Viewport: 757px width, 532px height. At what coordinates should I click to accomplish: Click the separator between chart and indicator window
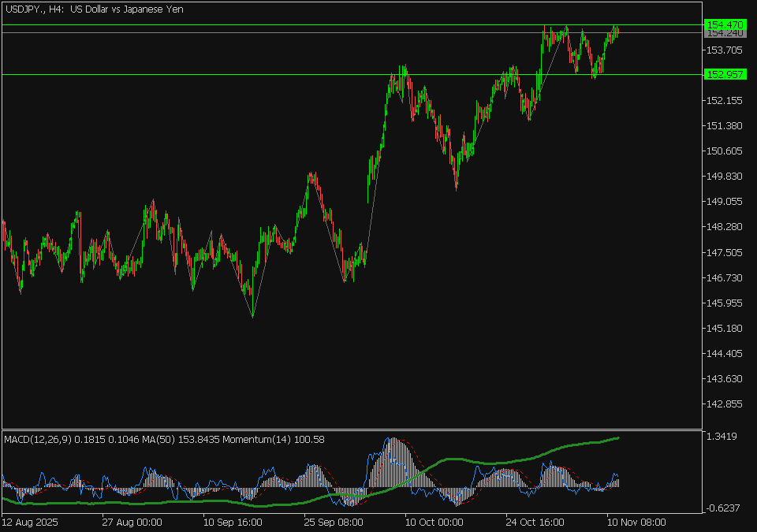tap(351, 430)
